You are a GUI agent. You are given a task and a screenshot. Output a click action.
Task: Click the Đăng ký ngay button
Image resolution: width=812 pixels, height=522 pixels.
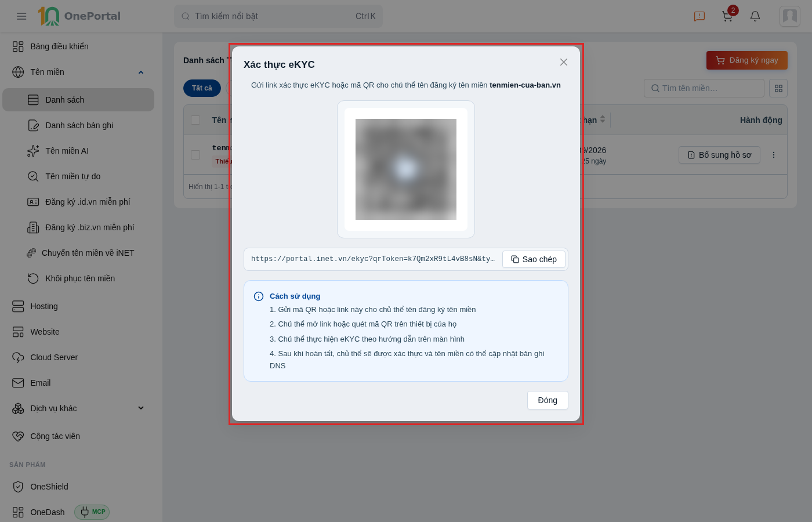[x=747, y=60]
